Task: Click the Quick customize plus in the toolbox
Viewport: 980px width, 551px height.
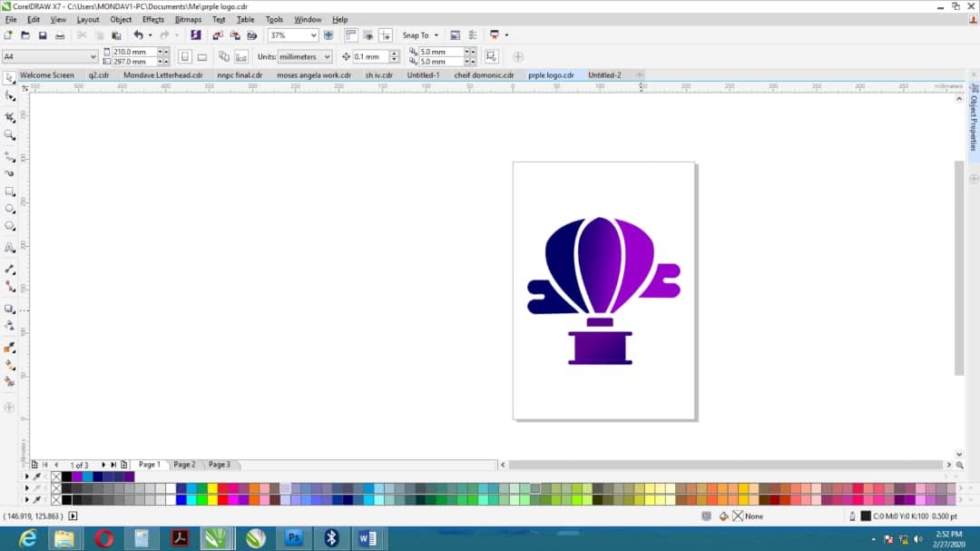Action: 9,408
